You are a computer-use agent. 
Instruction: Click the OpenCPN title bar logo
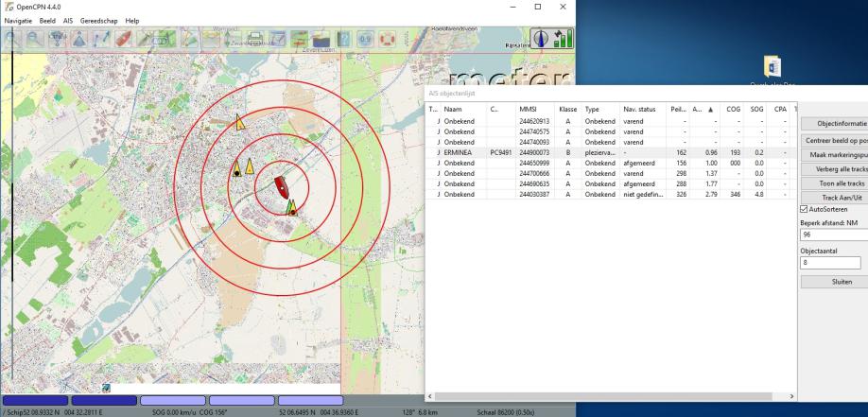click(x=9, y=7)
